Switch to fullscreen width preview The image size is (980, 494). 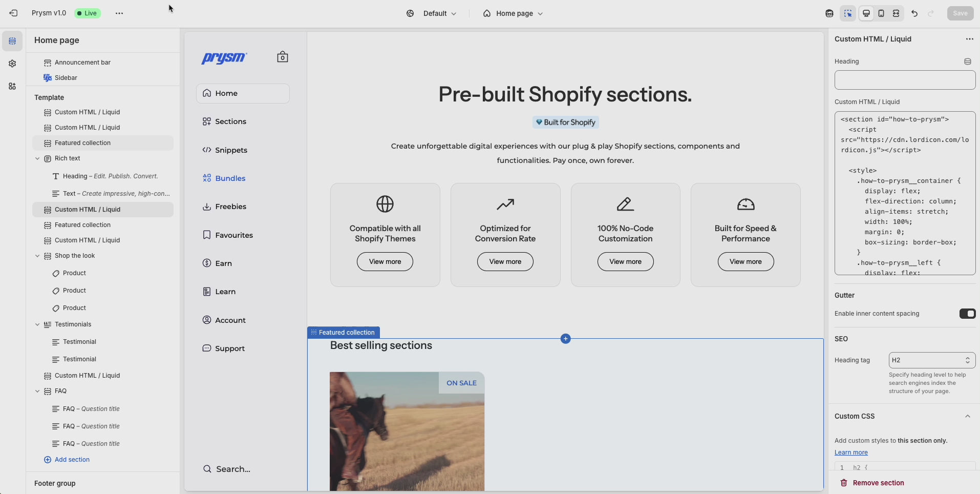[x=896, y=13]
